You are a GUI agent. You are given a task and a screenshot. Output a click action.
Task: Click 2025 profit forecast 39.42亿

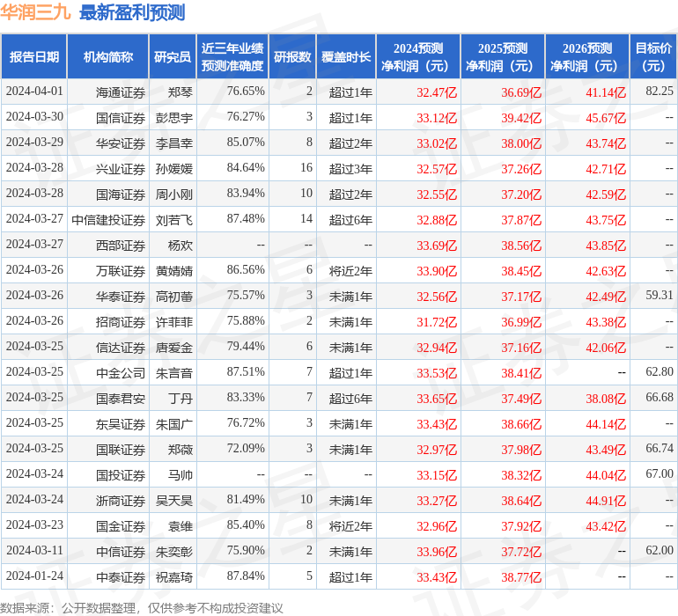point(521,118)
